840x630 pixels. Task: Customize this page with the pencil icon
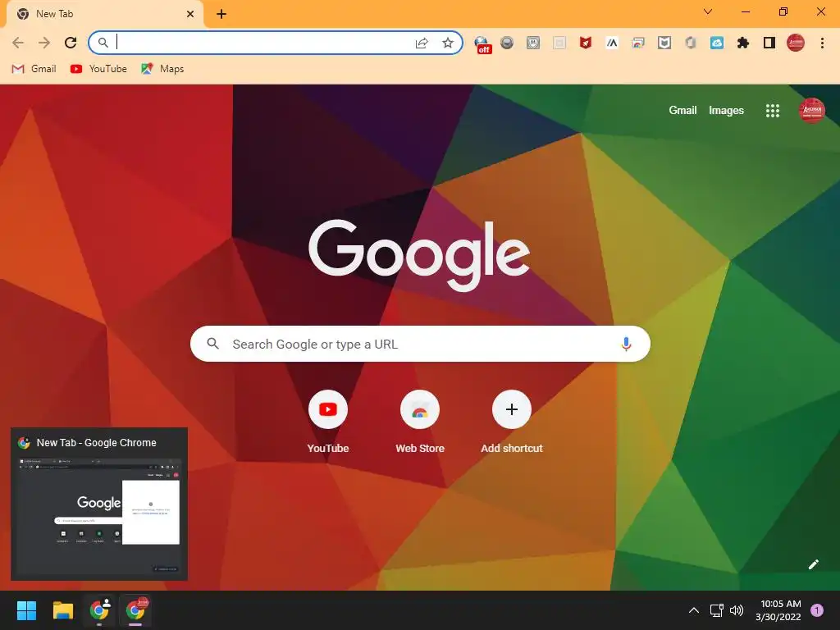pos(813,564)
